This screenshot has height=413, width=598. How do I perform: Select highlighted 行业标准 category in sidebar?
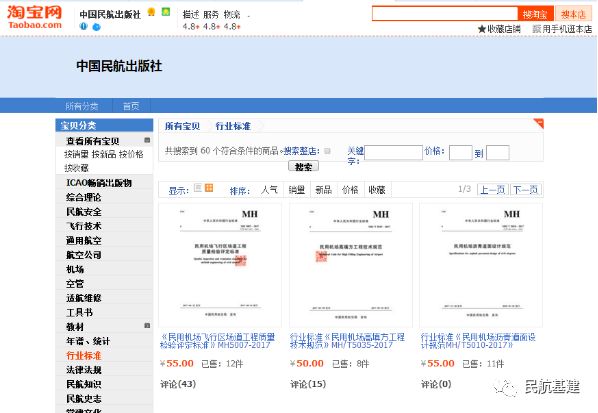(x=84, y=355)
